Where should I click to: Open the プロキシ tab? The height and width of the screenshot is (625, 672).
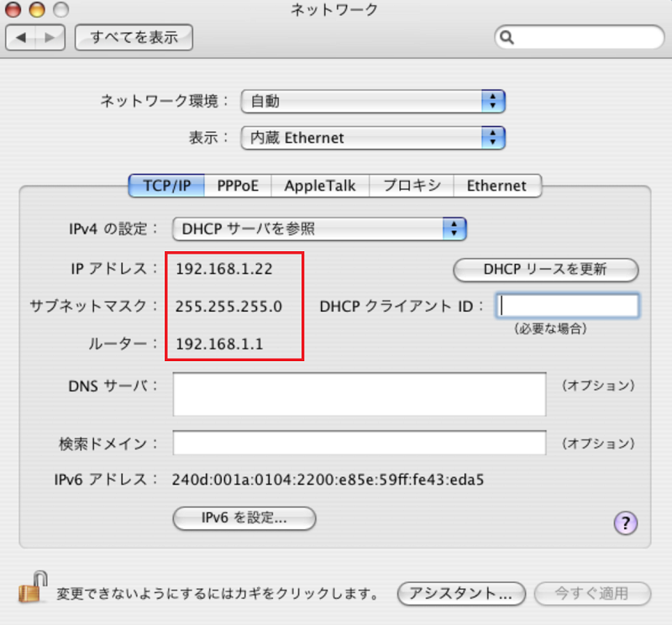412,186
